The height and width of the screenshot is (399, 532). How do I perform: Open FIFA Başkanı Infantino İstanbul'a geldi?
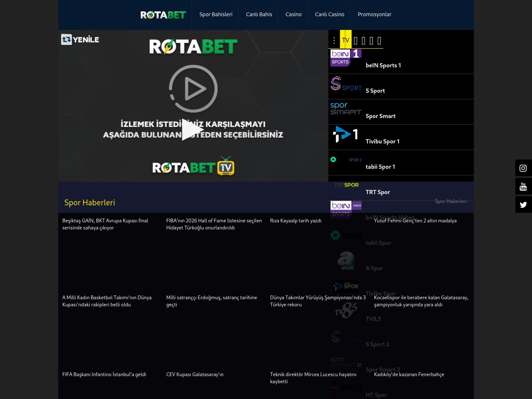[104, 375]
